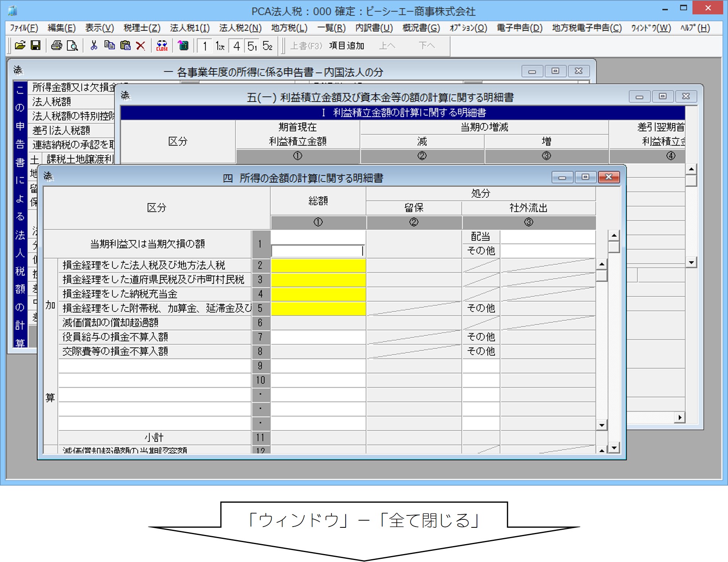This screenshot has width=728, height=562.
Task: Click the row 9 blank 区分 field
Action: click(155, 366)
